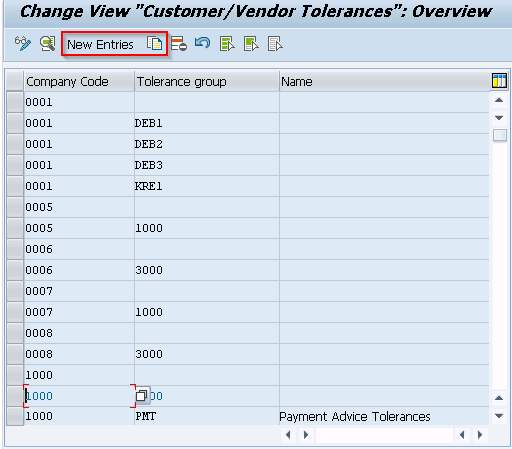Screen dimensions: 512x449
Task: Click the Undo Change arrow icon
Action: click(x=202, y=43)
